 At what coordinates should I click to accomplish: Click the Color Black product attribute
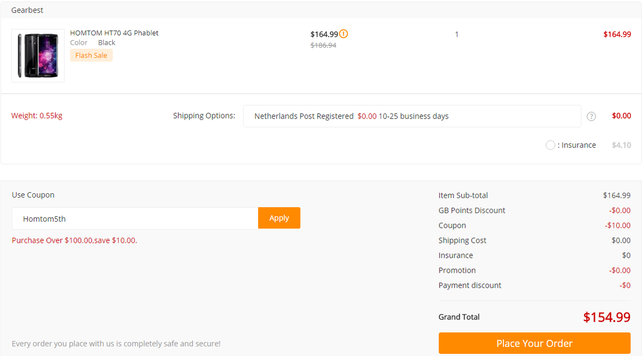(93, 42)
